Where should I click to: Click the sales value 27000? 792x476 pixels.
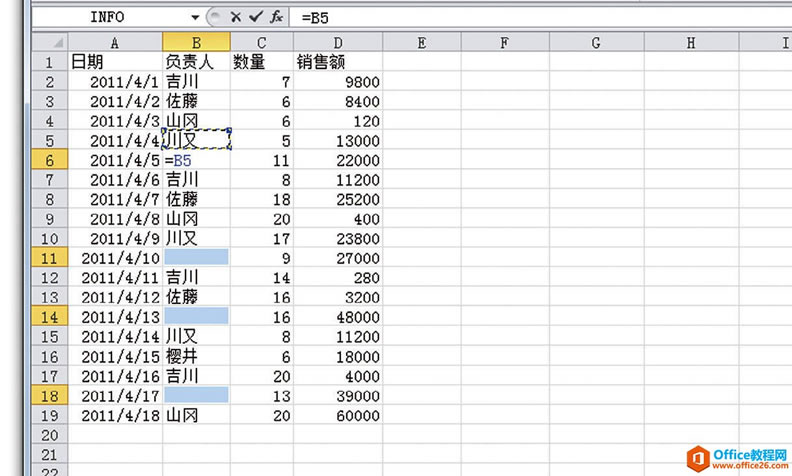[x=338, y=258]
